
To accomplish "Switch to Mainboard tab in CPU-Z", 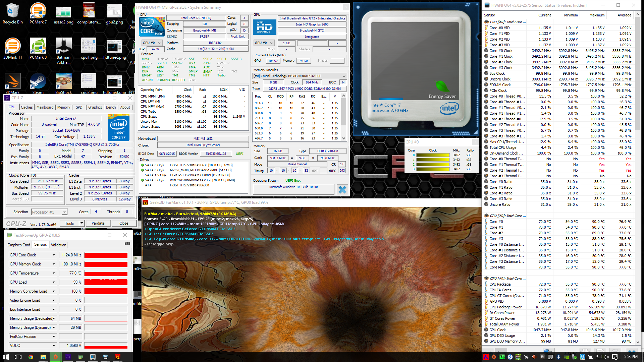I will tap(45, 107).
